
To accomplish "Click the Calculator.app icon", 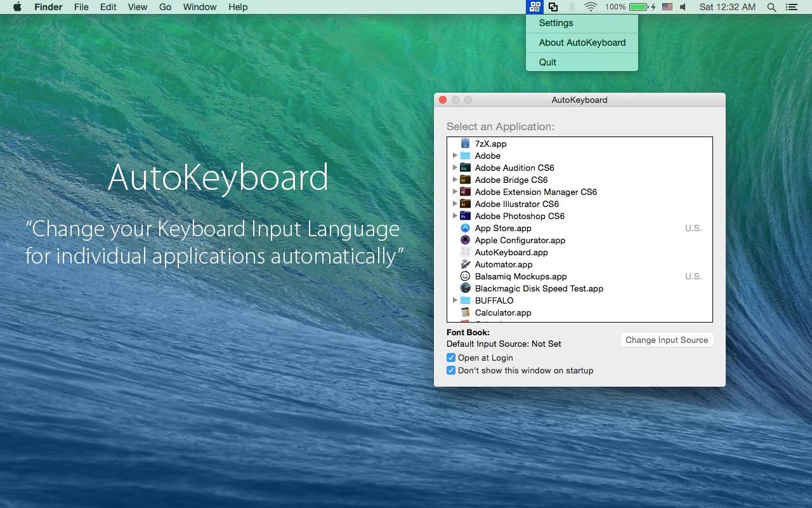I will [465, 312].
